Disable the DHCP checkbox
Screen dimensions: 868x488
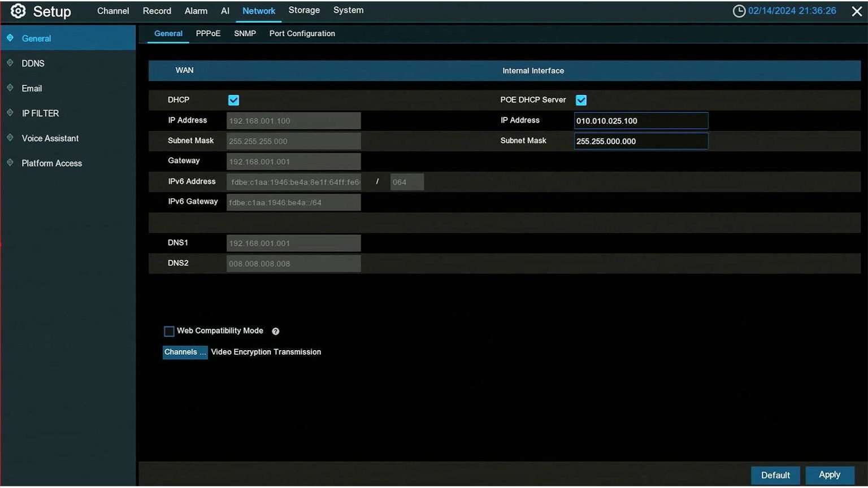click(233, 99)
